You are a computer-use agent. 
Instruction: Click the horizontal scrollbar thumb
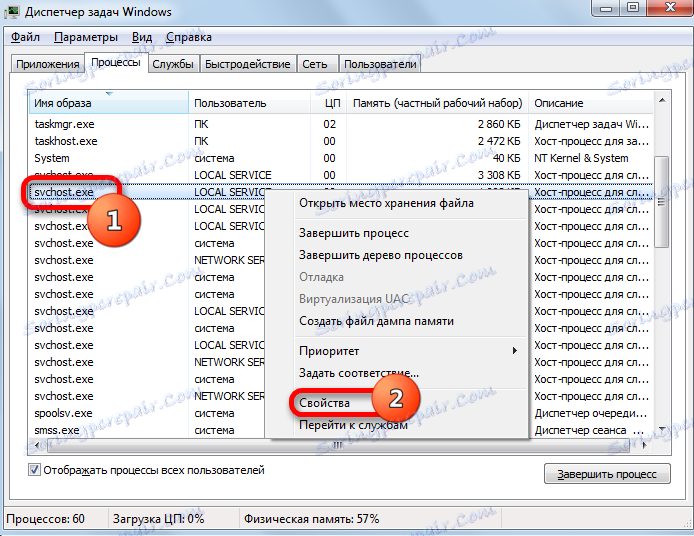click(x=337, y=445)
